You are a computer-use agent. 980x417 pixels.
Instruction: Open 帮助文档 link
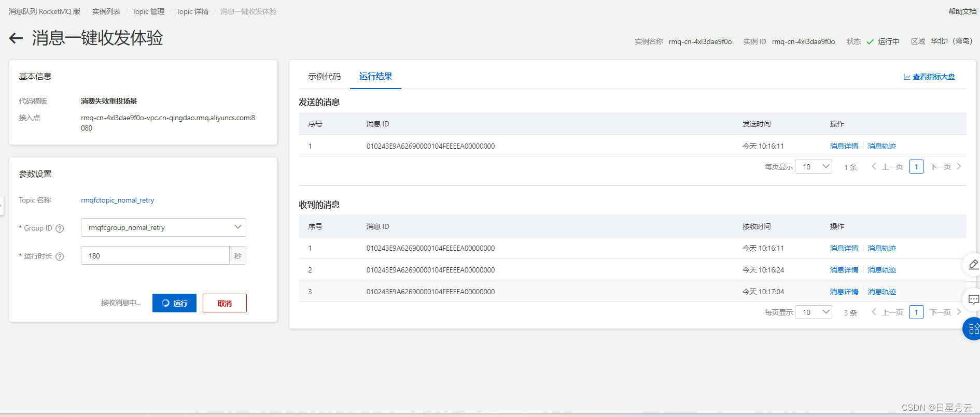(962, 11)
